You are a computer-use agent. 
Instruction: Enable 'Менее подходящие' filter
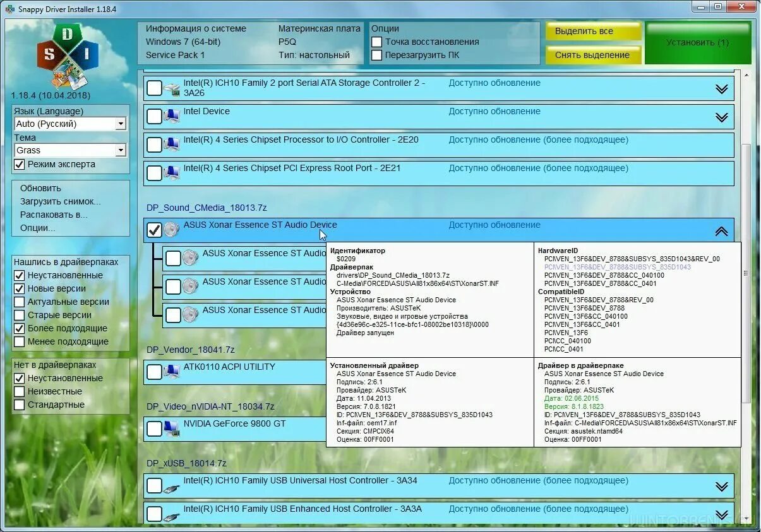click(20, 341)
